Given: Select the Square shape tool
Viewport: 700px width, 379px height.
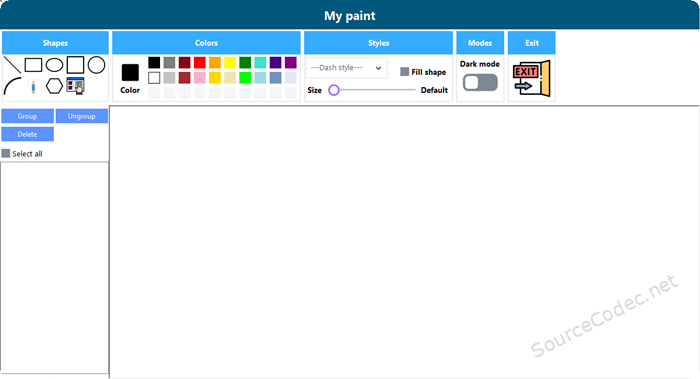Looking at the screenshot, I should (75, 65).
